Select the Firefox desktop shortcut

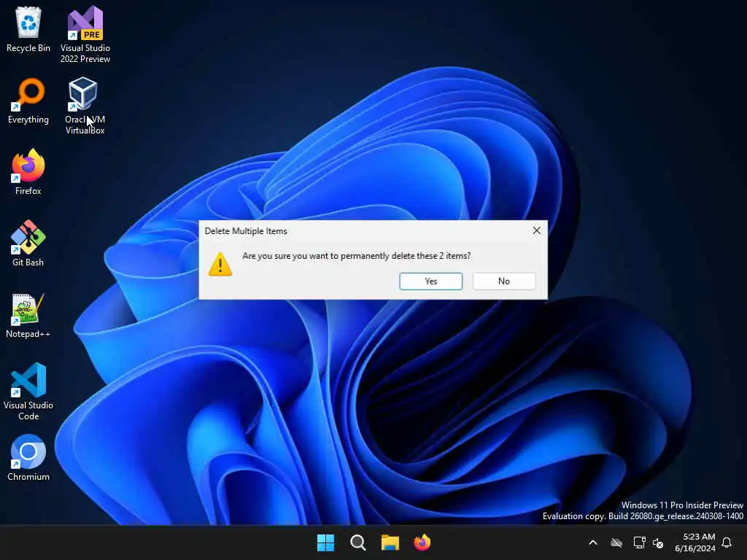tap(28, 172)
